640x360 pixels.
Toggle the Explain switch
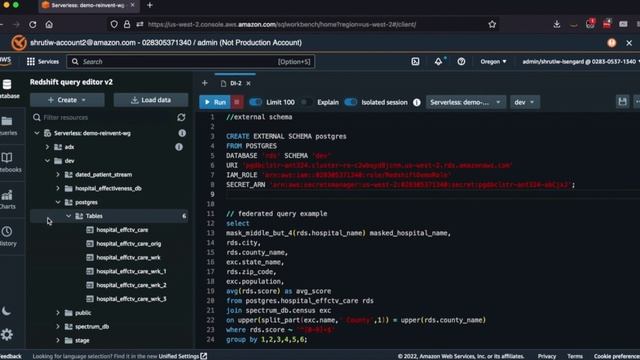coord(306,102)
